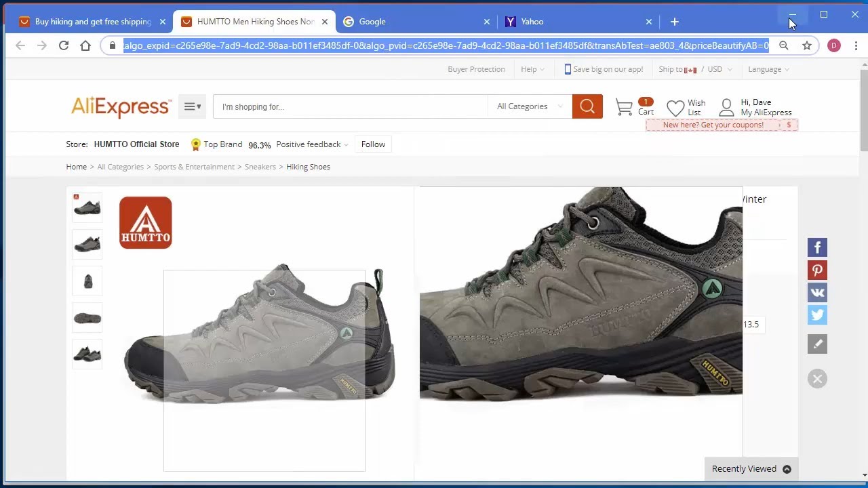Open HUMTTO Official Store link
The image size is (868, 488).
tap(136, 144)
